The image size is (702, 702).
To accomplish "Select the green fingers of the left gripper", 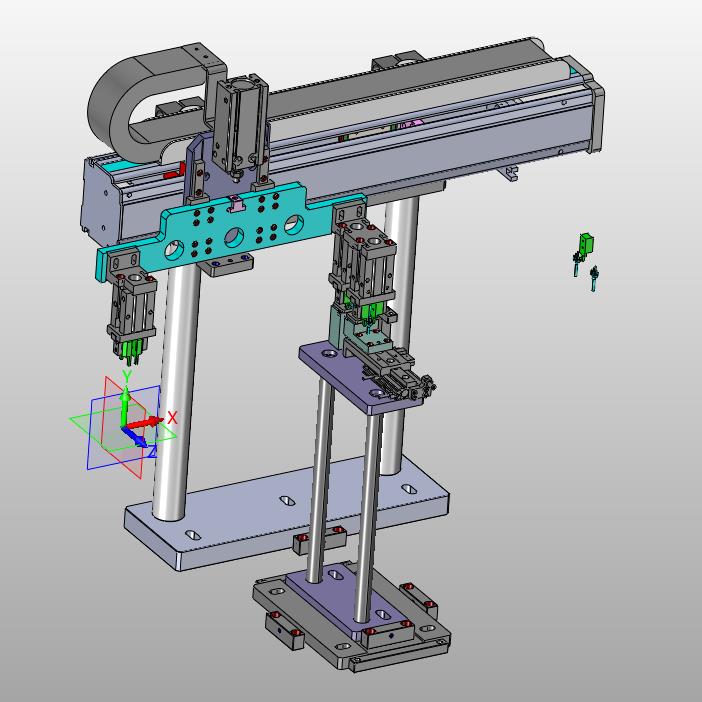I will 131,350.
